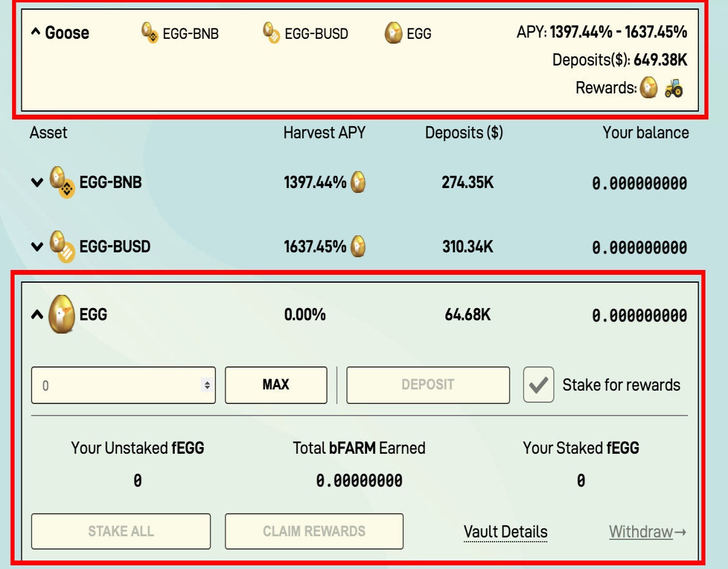Click EGG-BUSD token icon in asset row
The height and width of the screenshot is (569, 728).
click(62, 246)
